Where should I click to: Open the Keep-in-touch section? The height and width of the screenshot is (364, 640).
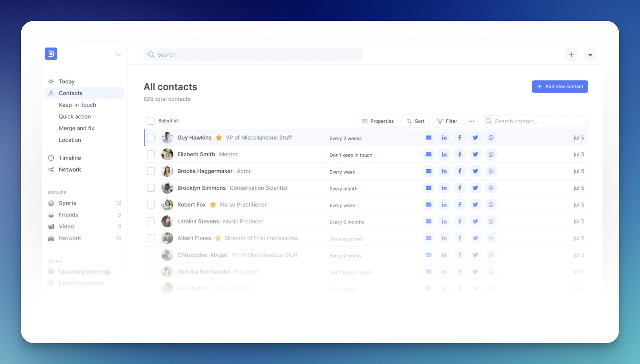(77, 105)
